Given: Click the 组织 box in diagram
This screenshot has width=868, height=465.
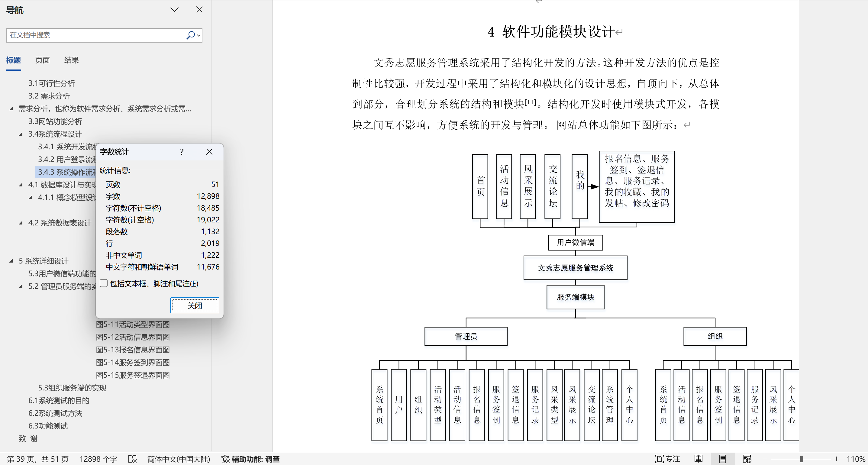Looking at the screenshot, I should [715, 336].
